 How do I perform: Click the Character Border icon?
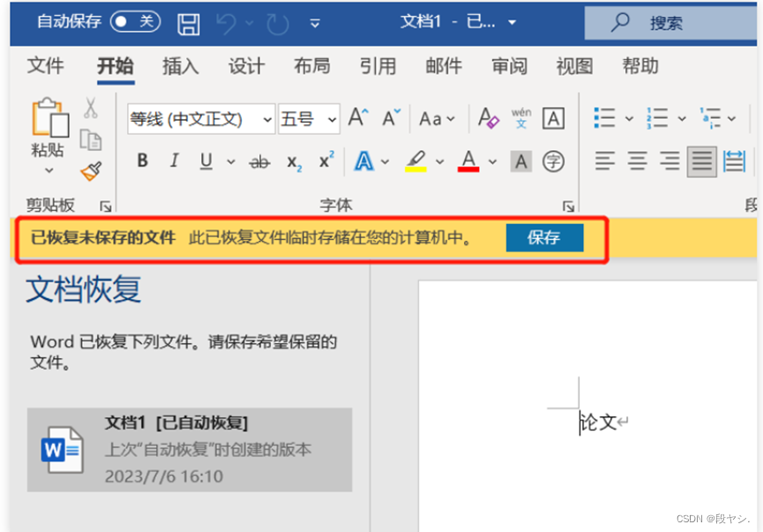[553, 118]
